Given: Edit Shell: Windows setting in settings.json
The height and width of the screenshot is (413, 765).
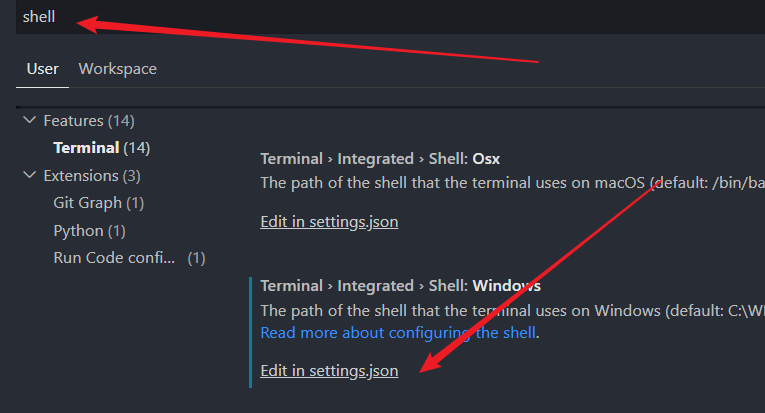Looking at the screenshot, I should click(329, 371).
